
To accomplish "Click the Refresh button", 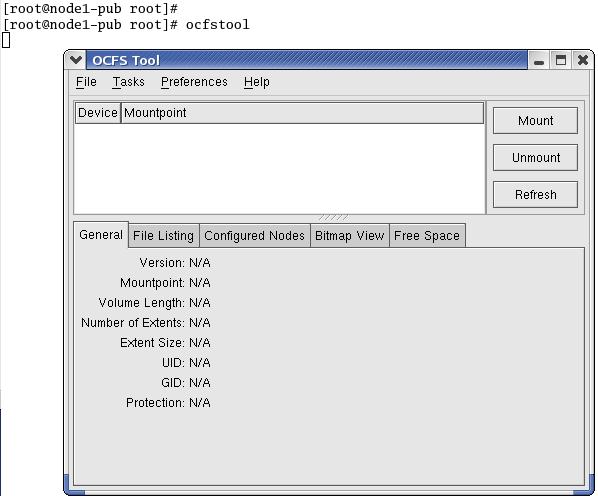I will pyautogui.click(x=535, y=194).
